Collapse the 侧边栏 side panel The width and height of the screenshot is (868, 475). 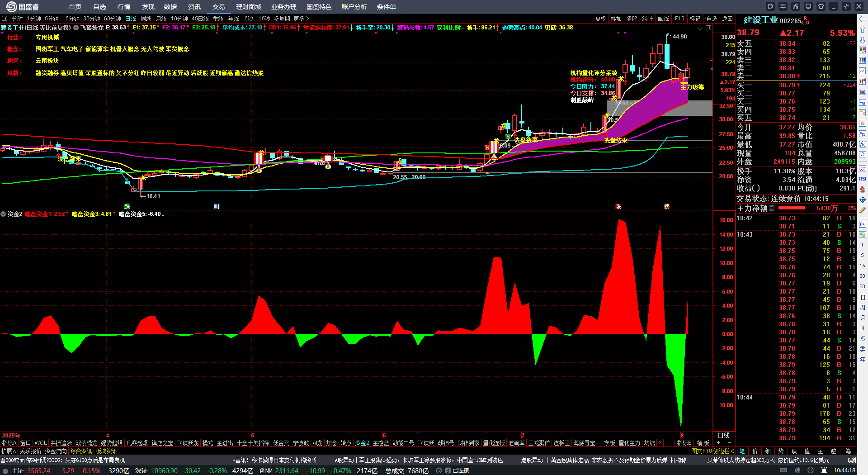pyautogui.click(x=724, y=451)
